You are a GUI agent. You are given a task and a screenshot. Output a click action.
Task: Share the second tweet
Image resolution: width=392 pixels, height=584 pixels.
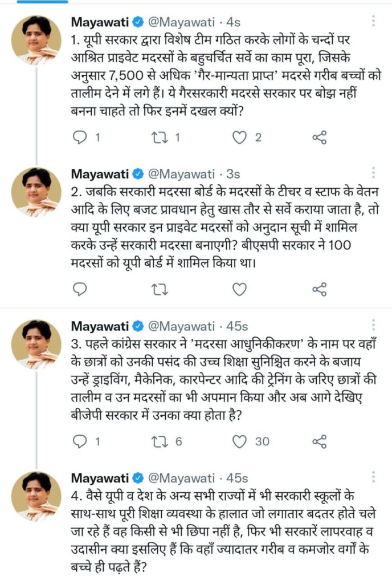tap(320, 289)
